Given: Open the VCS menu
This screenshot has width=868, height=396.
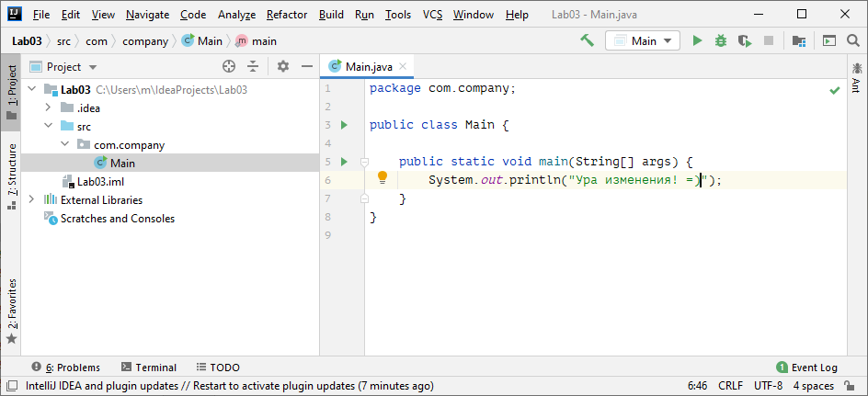Looking at the screenshot, I should click(432, 15).
